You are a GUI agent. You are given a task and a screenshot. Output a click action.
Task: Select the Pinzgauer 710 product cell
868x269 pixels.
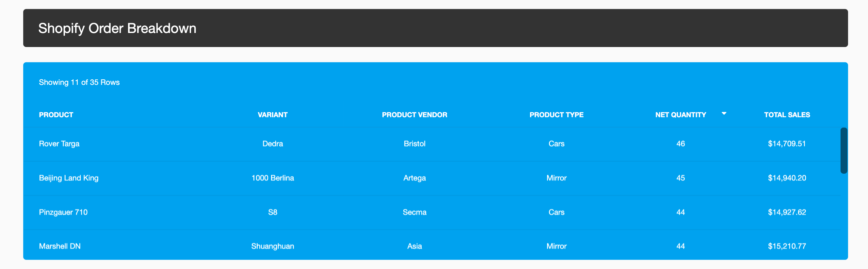coord(63,213)
